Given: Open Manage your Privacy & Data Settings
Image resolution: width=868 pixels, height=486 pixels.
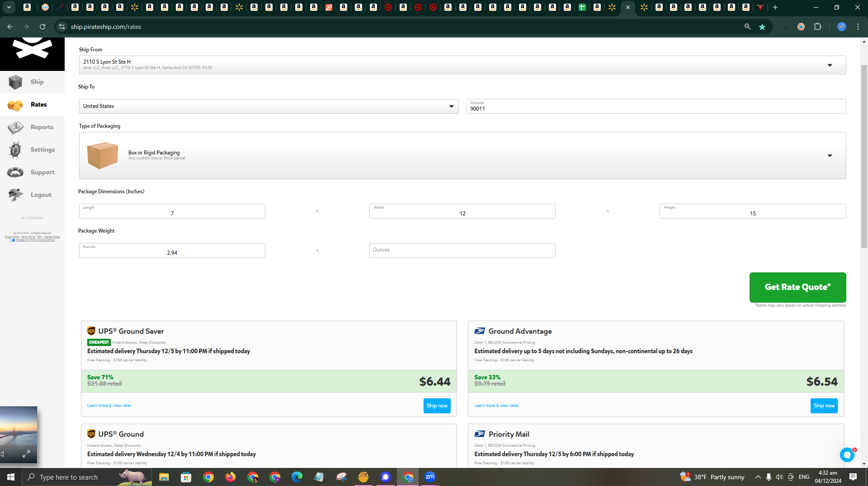Looking at the screenshot, I should 36,240.
